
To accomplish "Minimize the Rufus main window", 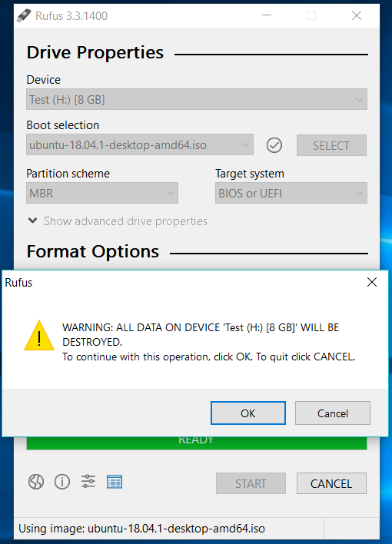I will click(267, 15).
